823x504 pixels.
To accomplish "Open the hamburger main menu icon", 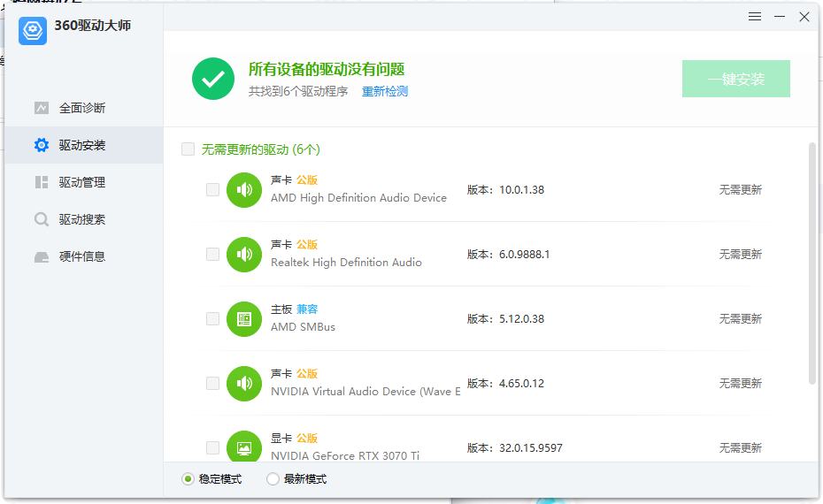I will pos(755,17).
